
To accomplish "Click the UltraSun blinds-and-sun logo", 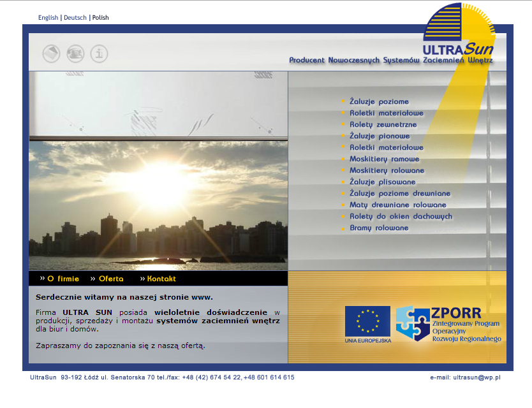I will (x=459, y=29).
